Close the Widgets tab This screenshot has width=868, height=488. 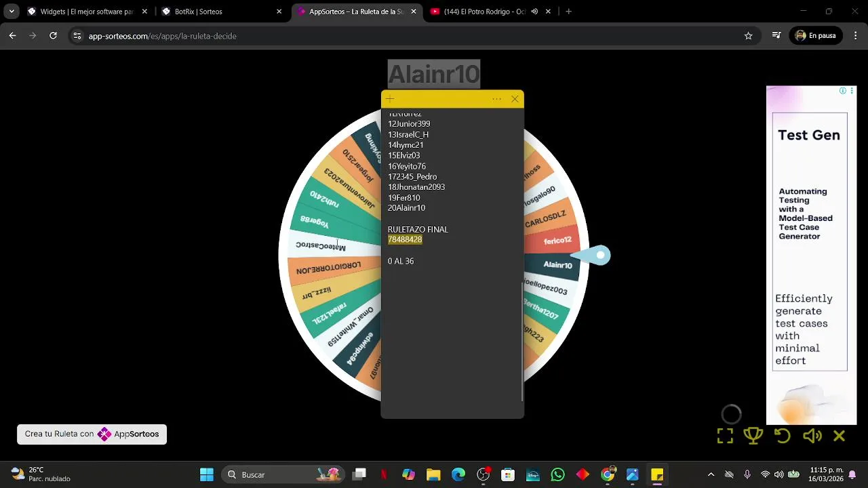[x=144, y=12]
